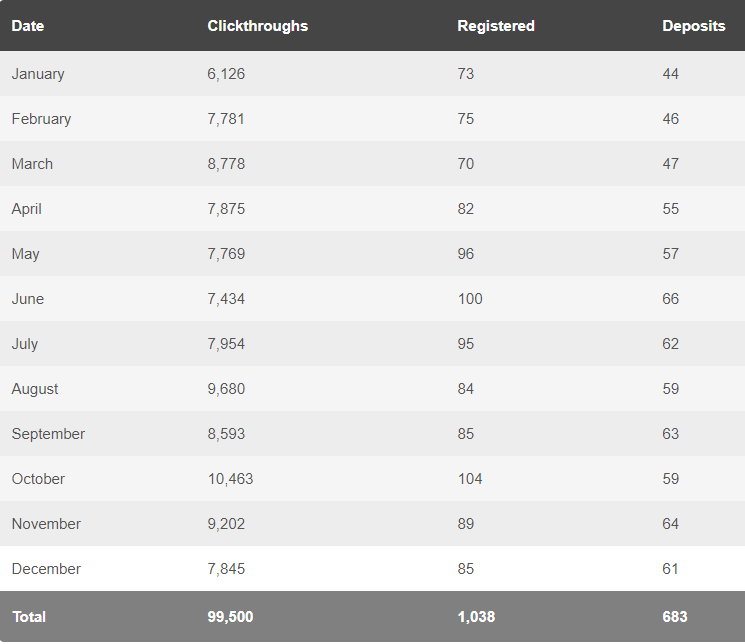Click November deposits value 64
Viewport: 745px width, 644px height.
click(670, 524)
